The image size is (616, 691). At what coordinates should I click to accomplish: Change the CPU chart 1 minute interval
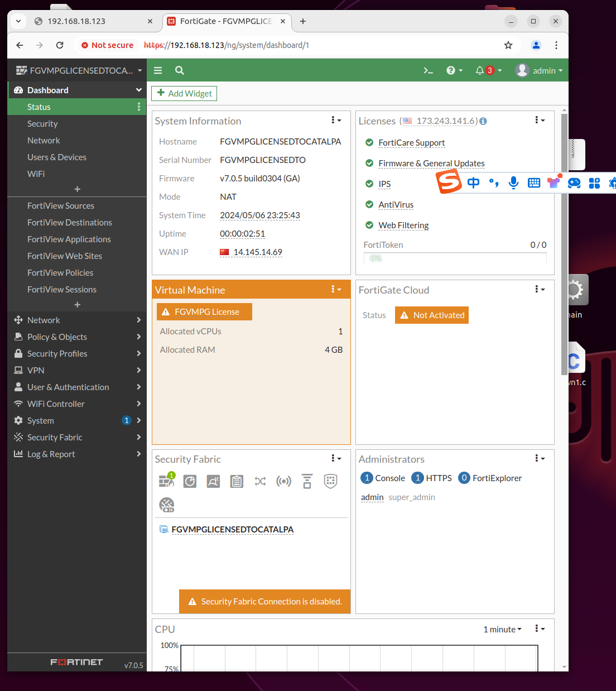[x=502, y=629]
